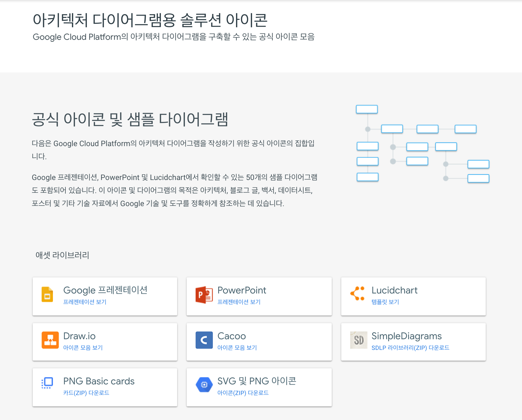The image size is (522, 420).
Task: Click the Cacoo blue icon
Action: pyautogui.click(x=204, y=340)
